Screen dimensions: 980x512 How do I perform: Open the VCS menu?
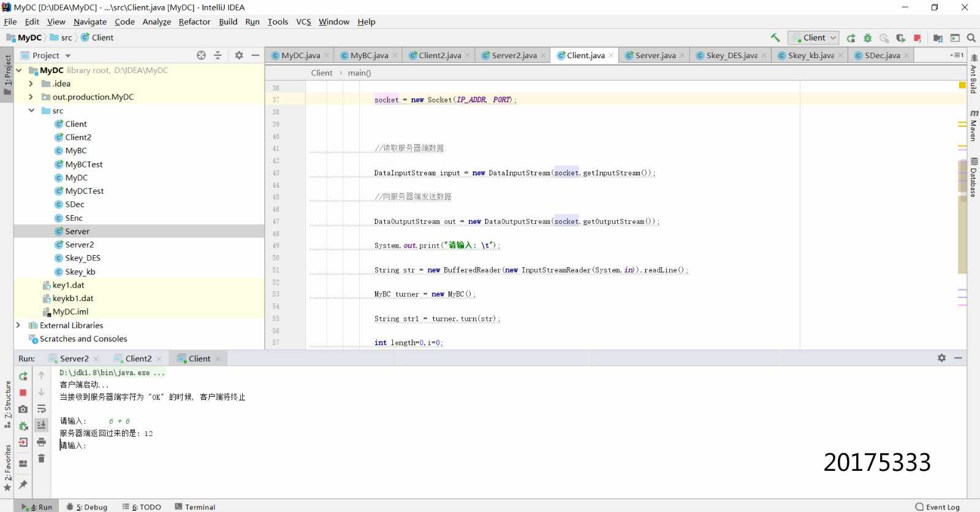pyautogui.click(x=303, y=21)
